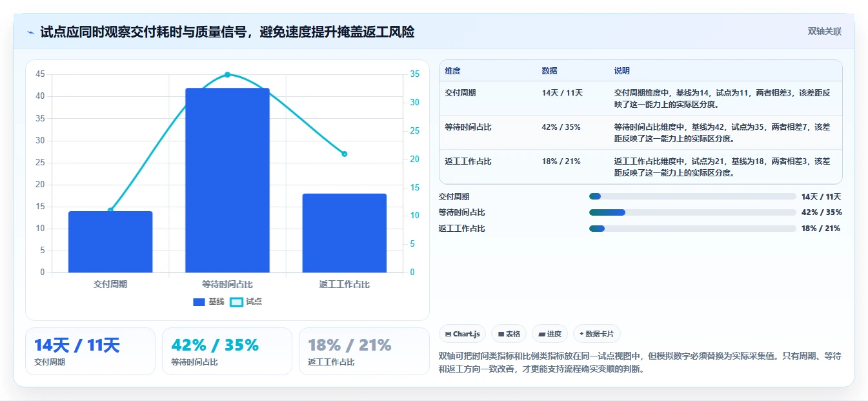Click the description starting 返工工作占比维度中
868x401 pixels.
(722, 167)
